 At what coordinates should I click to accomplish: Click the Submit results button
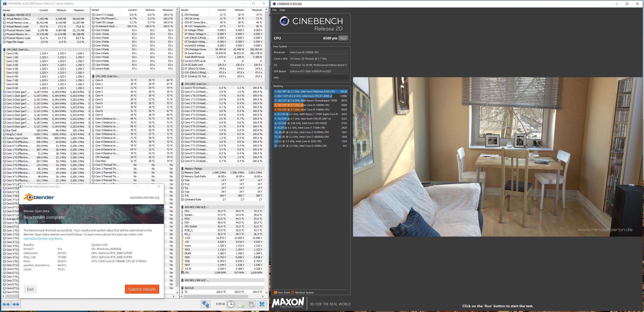tap(142, 289)
